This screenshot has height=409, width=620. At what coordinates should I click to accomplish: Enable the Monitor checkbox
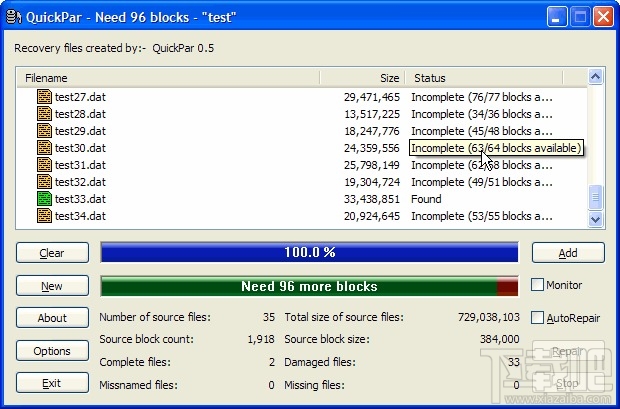(x=537, y=285)
